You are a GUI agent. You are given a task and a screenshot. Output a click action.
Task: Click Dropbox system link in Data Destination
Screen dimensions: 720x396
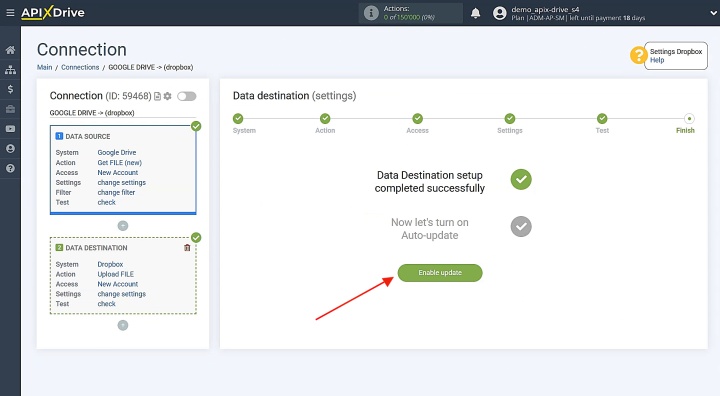click(x=110, y=264)
